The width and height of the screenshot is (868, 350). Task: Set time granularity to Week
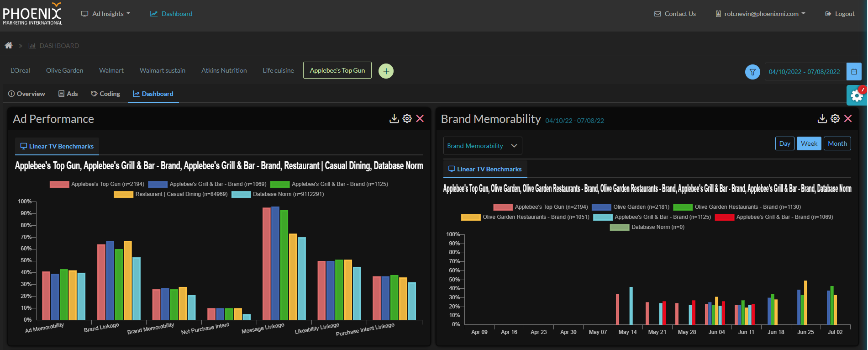point(809,143)
